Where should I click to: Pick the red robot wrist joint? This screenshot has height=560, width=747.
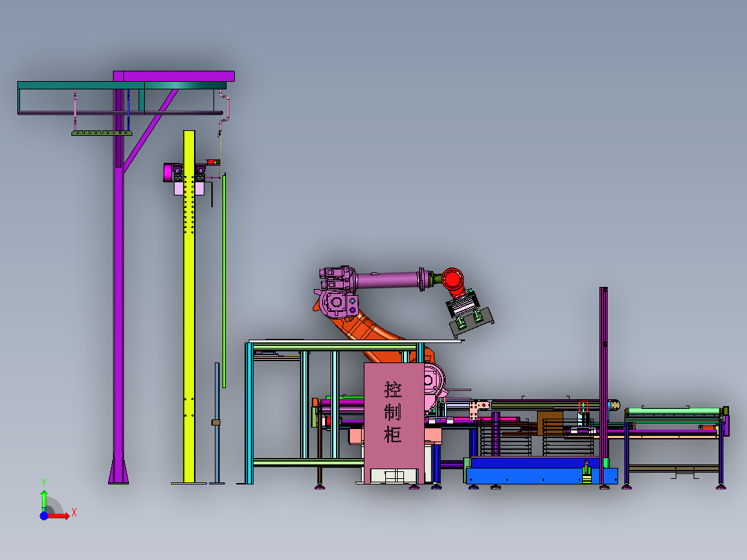point(452,280)
